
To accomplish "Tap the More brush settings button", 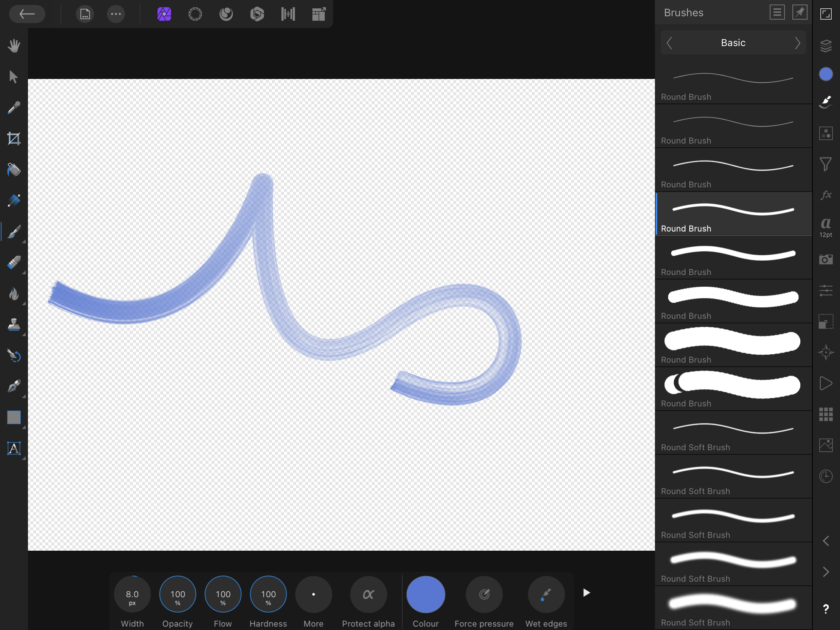I will coord(313,594).
